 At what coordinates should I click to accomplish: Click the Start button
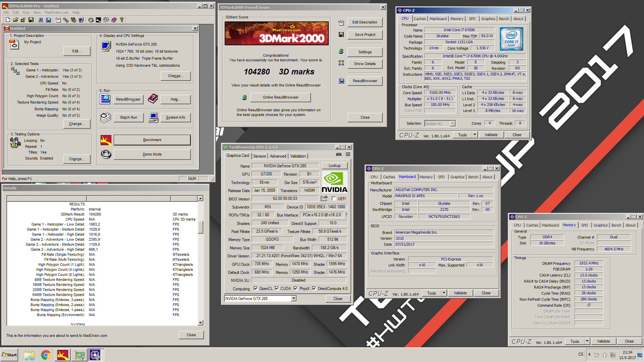coord(9,355)
